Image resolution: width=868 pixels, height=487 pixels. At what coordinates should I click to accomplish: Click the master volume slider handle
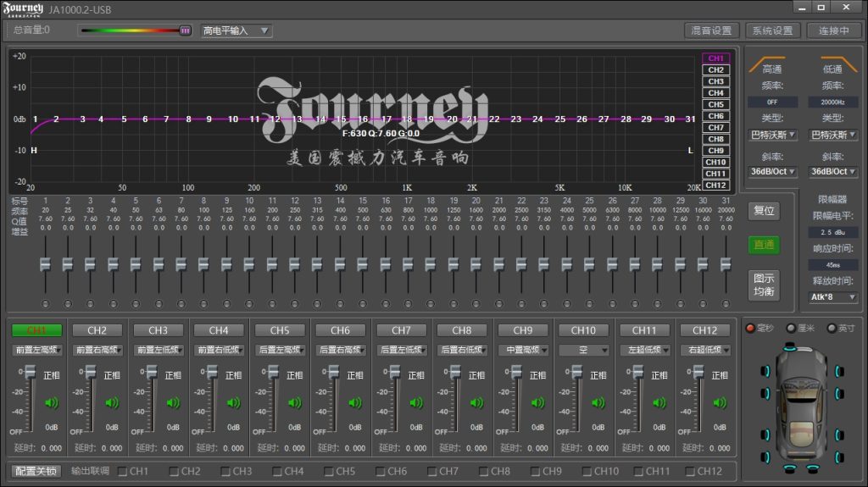click(186, 30)
